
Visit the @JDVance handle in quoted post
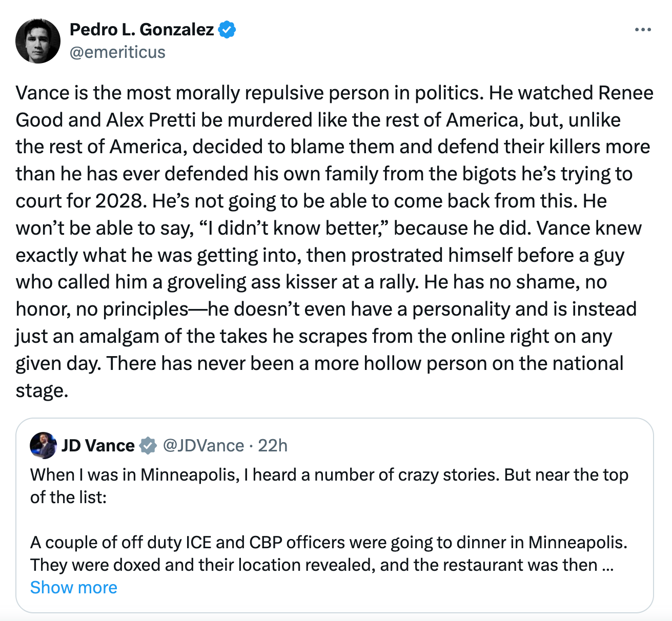pyautogui.click(x=203, y=445)
